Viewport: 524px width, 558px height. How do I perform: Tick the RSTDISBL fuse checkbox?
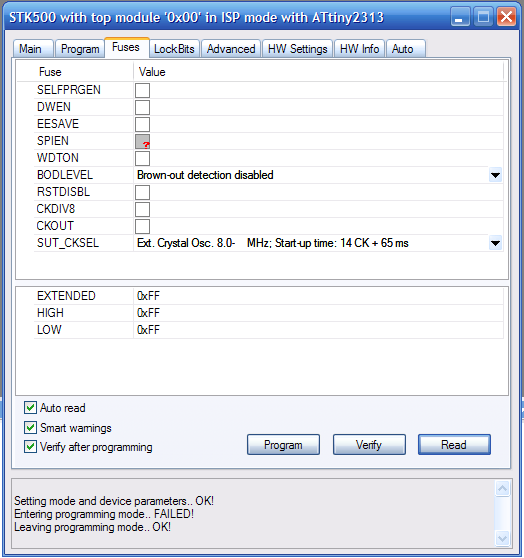pyautogui.click(x=142, y=193)
